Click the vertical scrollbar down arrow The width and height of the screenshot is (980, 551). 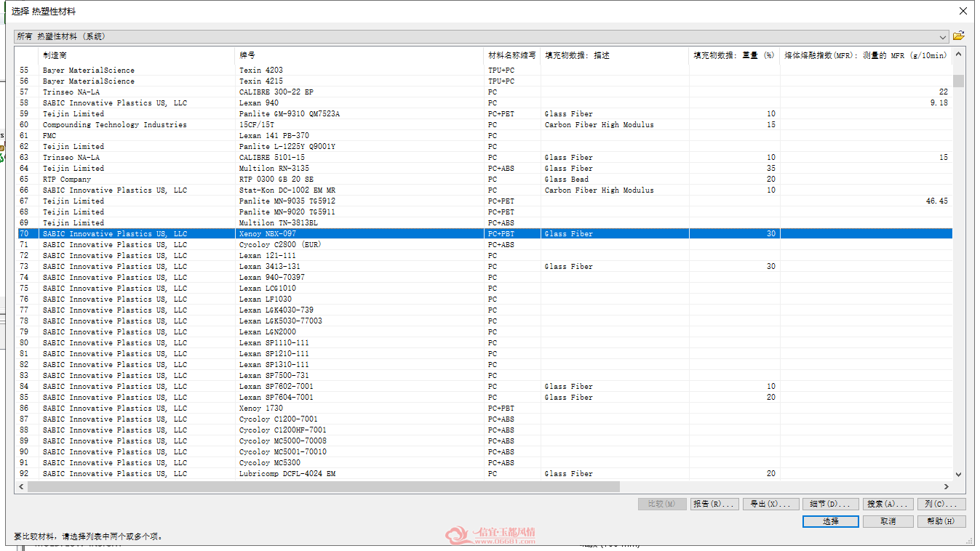pos(958,474)
